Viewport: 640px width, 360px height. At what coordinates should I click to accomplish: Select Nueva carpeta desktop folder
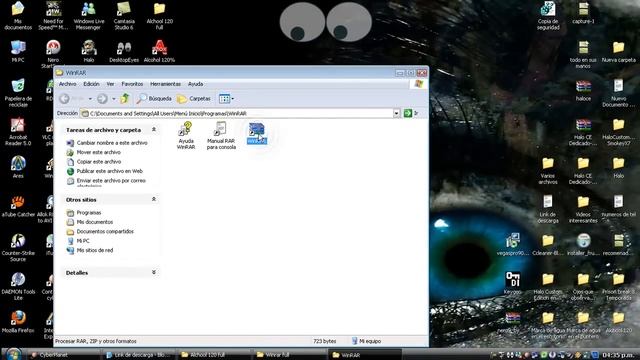click(x=619, y=51)
